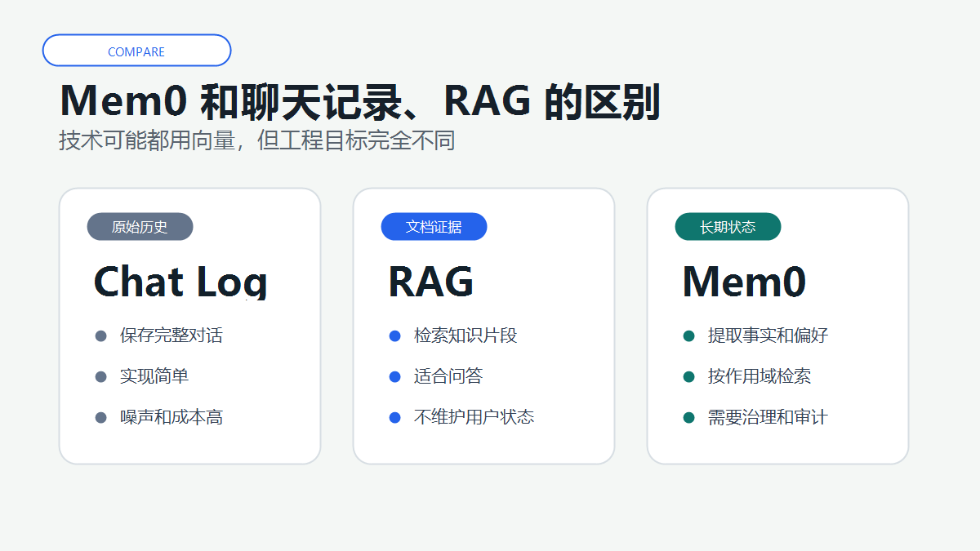Select the title "Mem0 和聊天记录、RAG 的区别"

(359, 101)
